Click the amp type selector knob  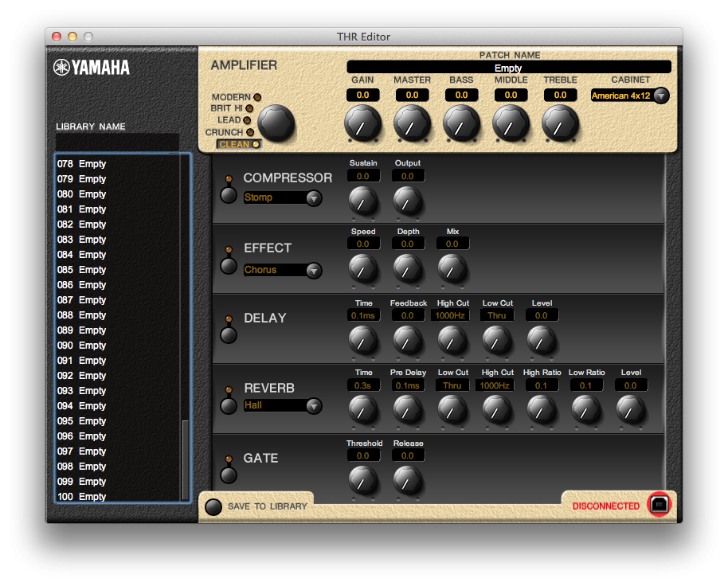click(276, 123)
